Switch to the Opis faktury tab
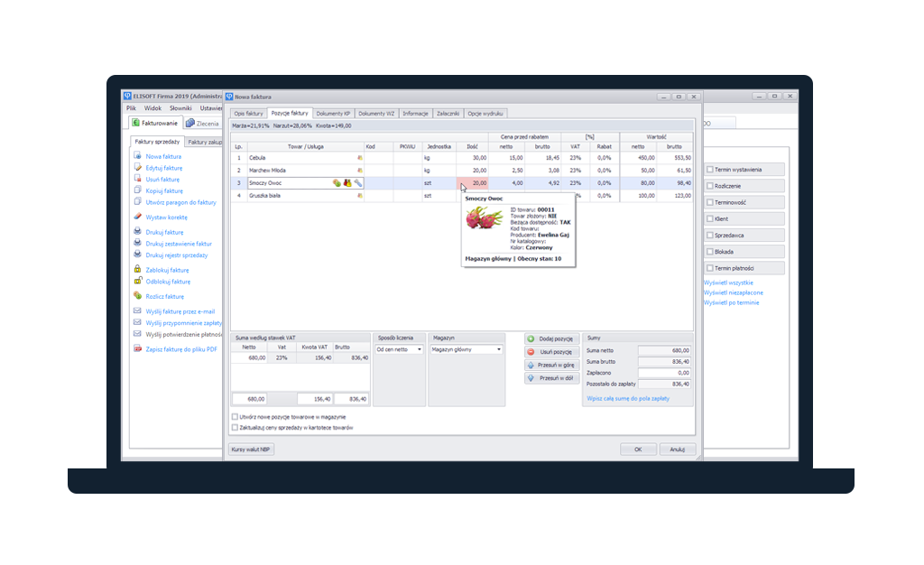 (x=248, y=114)
